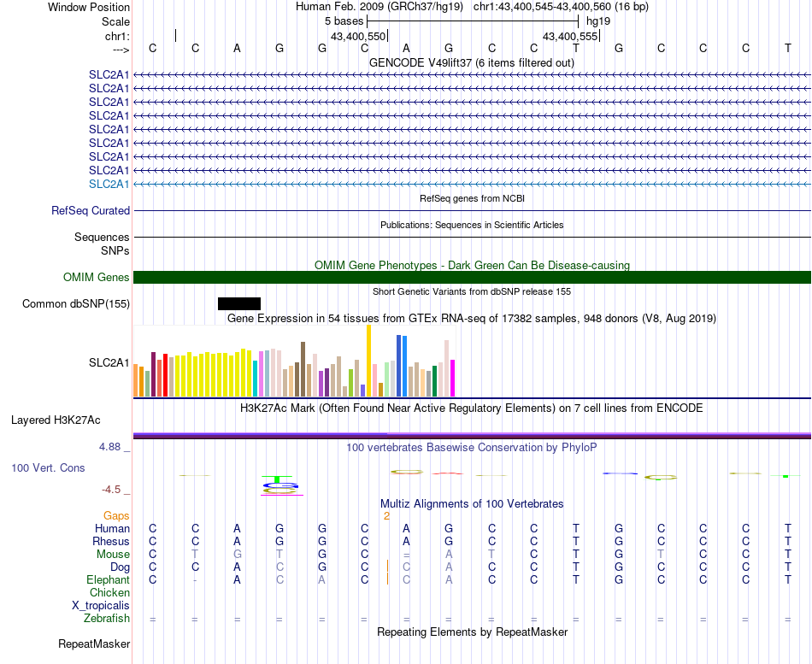Open the GTEx Gene Expression in 54 tissues title
This screenshot has height=664, width=812.
pos(472,318)
